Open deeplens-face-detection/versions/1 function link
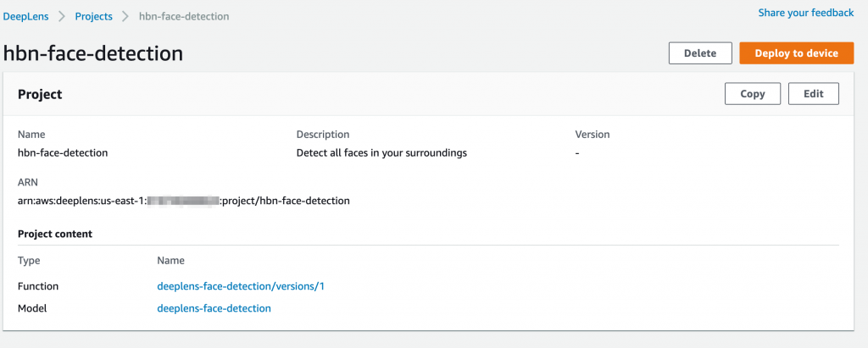Screen dimensions: 868x348 coord(240,286)
